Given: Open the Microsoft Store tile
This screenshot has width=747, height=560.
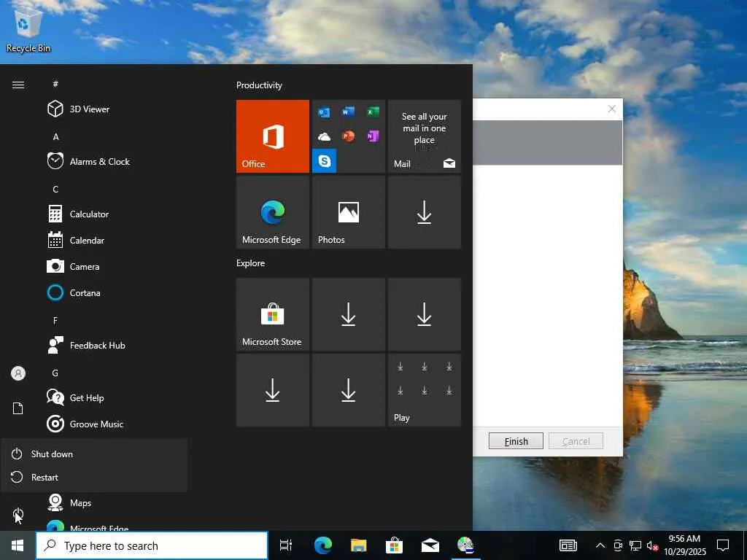Looking at the screenshot, I should (x=273, y=314).
